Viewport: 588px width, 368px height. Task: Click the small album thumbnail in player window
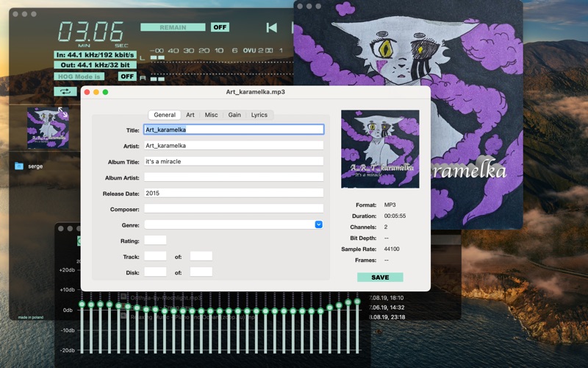48,127
